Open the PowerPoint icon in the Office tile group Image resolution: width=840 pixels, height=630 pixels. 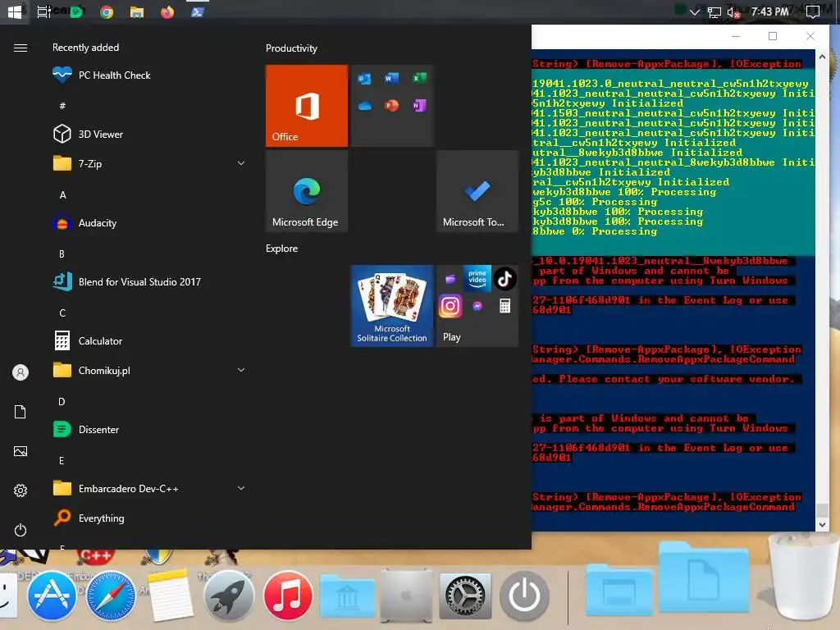click(x=391, y=106)
